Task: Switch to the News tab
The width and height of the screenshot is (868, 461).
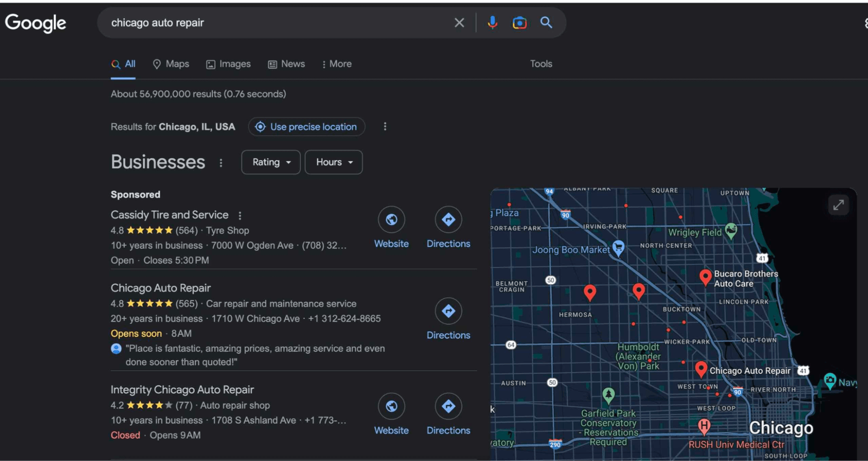Action: [x=286, y=64]
